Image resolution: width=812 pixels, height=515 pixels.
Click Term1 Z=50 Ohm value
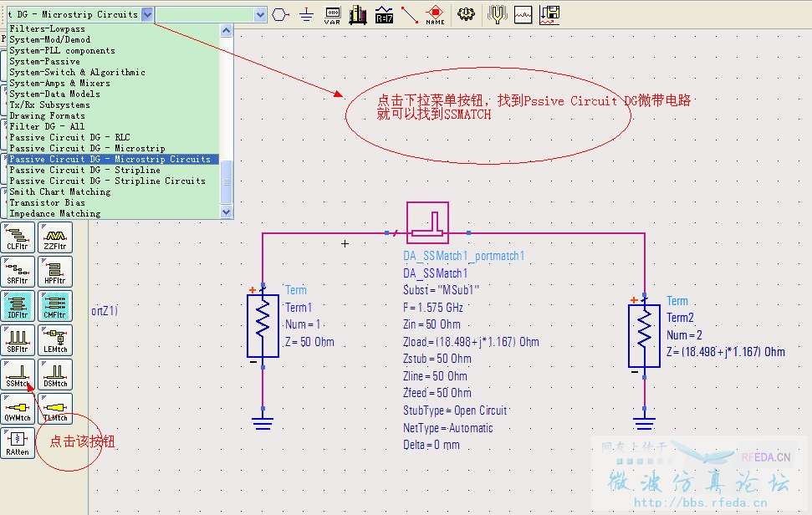[309, 342]
